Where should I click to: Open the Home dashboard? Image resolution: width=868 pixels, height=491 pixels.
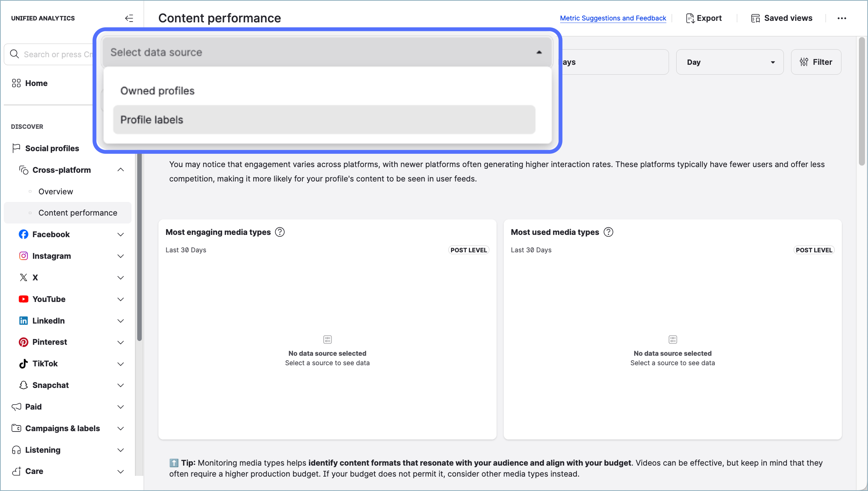(x=36, y=83)
